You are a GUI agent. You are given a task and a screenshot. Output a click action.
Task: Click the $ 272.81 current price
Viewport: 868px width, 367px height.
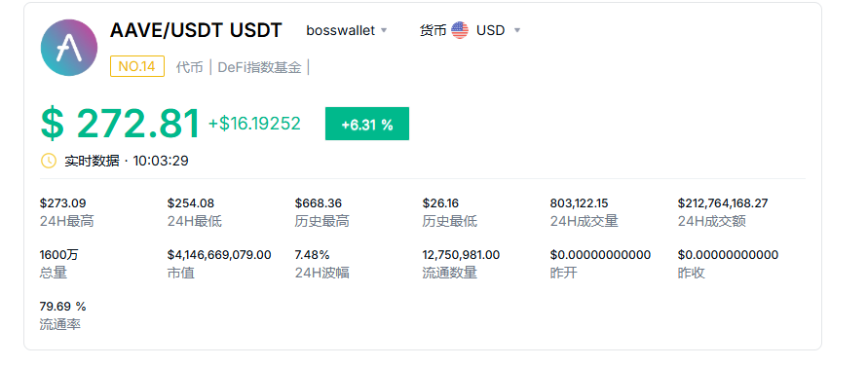click(120, 124)
